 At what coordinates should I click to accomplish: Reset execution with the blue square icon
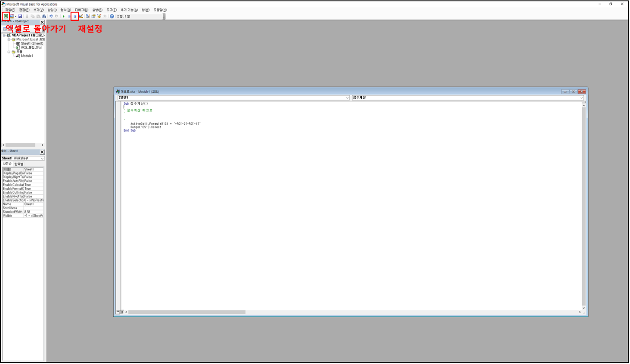click(x=75, y=16)
